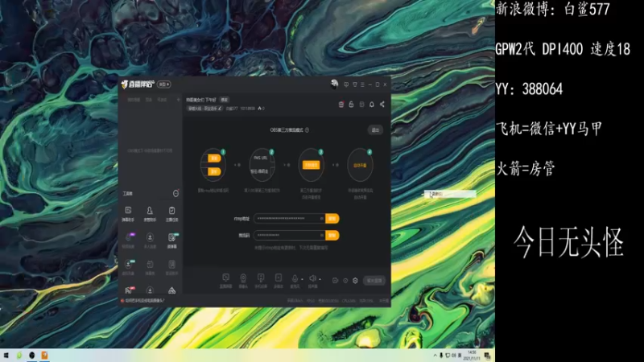Toggle the room lock icon
This screenshot has width=644, height=362.
click(351, 105)
